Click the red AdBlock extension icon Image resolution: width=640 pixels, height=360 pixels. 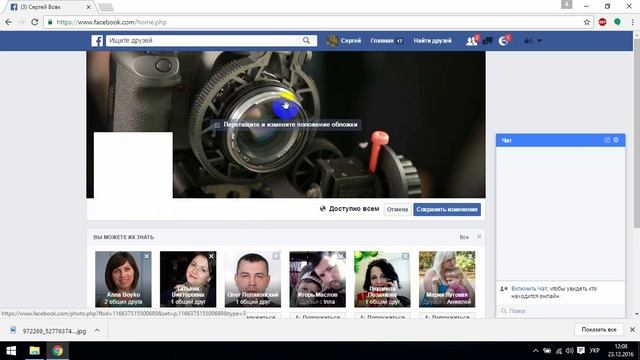tap(602, 22)
